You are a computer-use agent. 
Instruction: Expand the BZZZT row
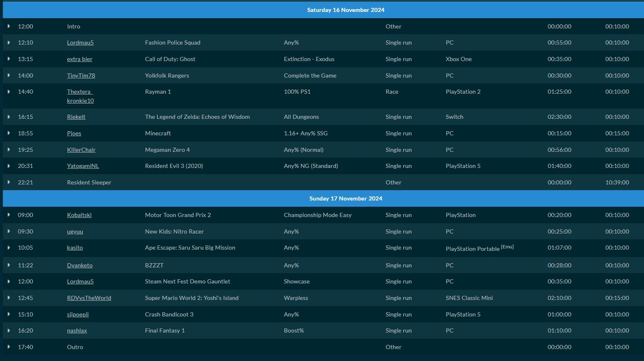(9, 265)
